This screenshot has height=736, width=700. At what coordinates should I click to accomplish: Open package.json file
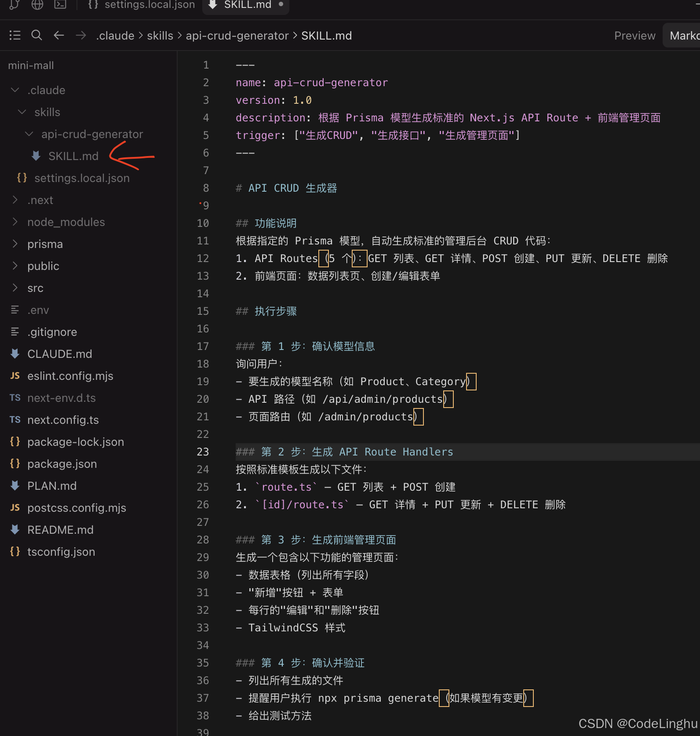[62, 463]
